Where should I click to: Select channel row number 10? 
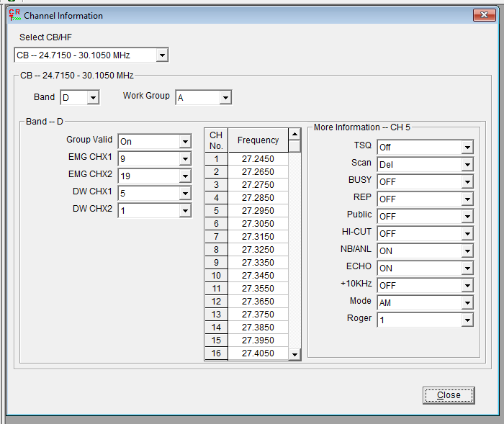[x=216, y=276]
